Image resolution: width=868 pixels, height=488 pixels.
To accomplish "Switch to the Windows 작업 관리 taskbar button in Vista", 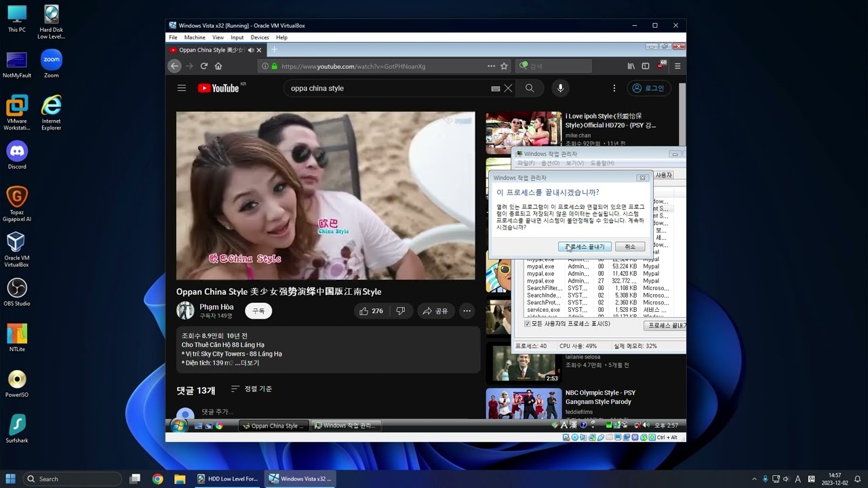I will click(x=347, y=426).
